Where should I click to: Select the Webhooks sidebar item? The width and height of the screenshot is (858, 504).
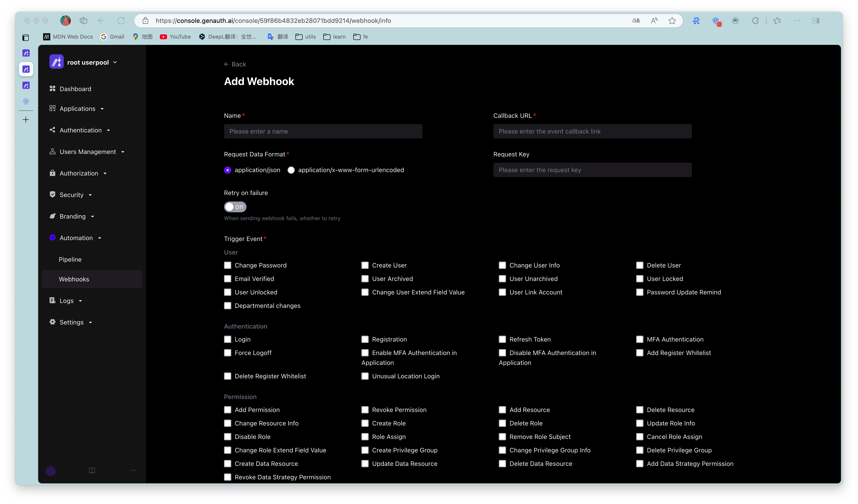(x=74, y=279)
